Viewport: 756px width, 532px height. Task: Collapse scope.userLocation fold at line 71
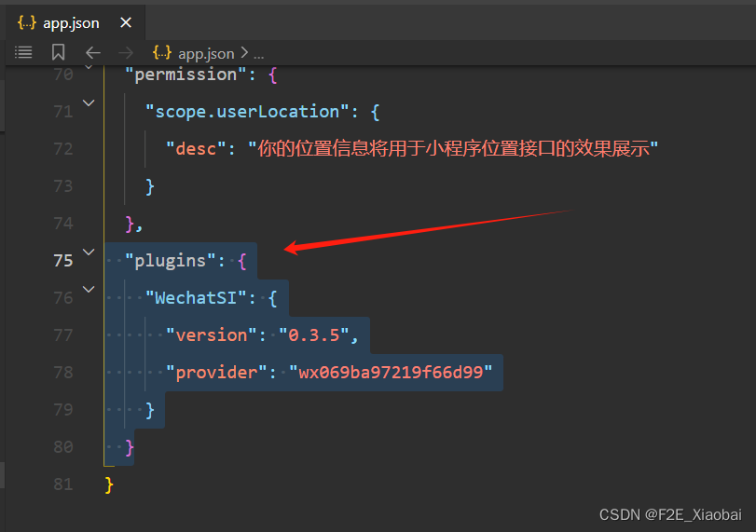89,102
